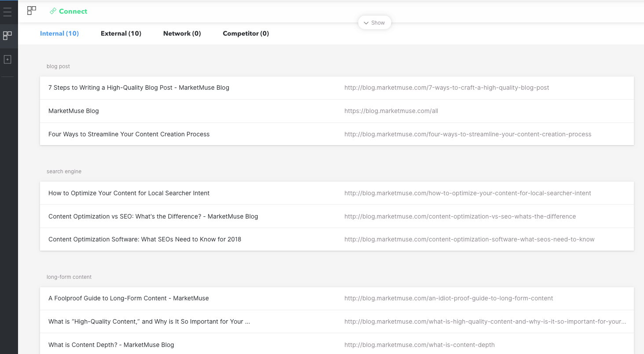Image resolution: width=644 pixels, height=354 pixels.
Task: Open the four-ways-to-streamline-your-content-creation-process URL
Action: [x=468, y=135]
